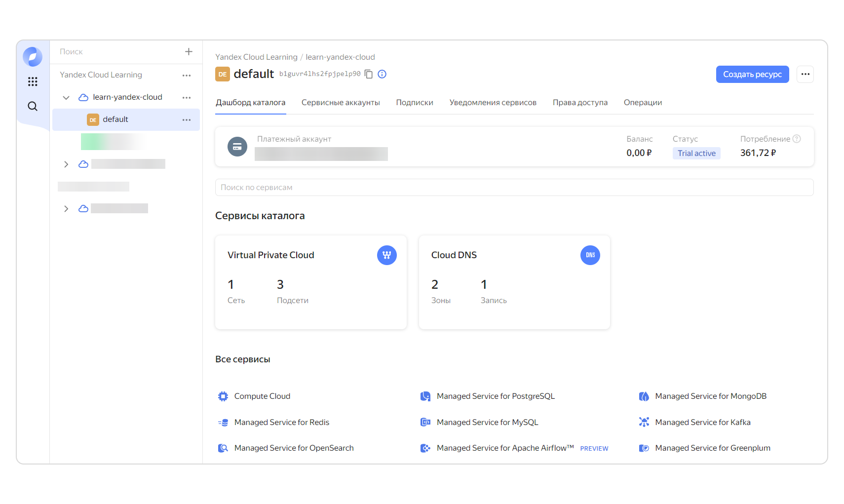Open the Virtual Private Cloud card title
The image size is (844, 504).
tap(270, 255)
